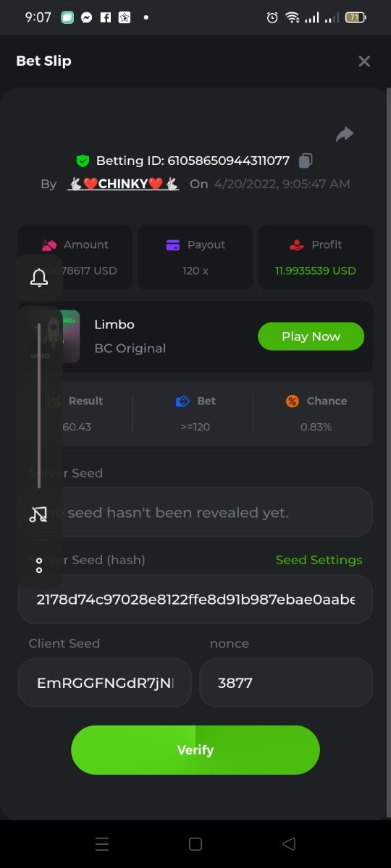Toggle the muted music note icon
The width and height of the screenshot is (391, 868).
pyautogui.click(x=38, y=514)
